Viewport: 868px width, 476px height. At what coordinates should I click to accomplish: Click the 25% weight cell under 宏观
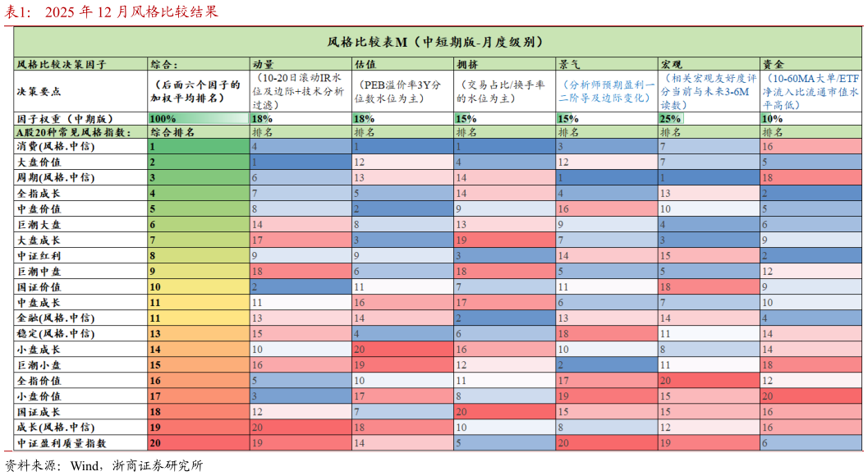tap(673, 117)
